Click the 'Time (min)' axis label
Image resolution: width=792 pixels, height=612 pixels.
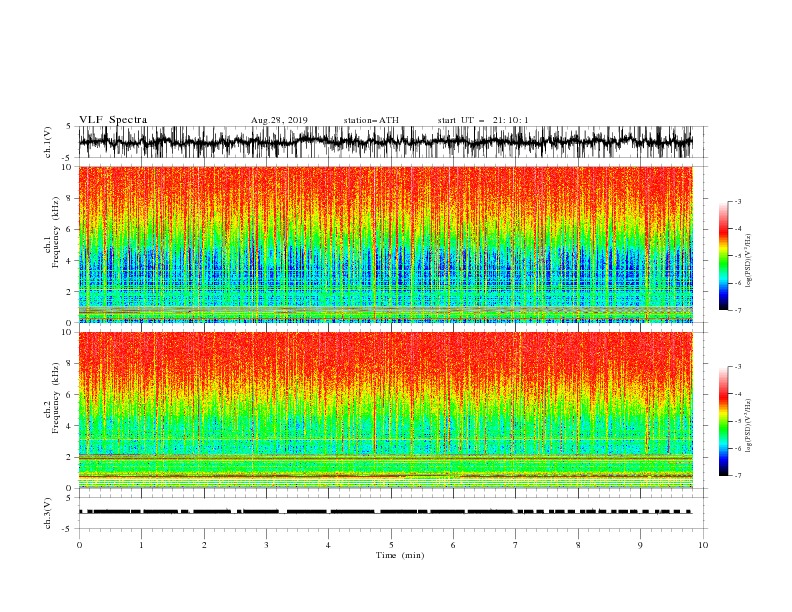pos(400,555)
